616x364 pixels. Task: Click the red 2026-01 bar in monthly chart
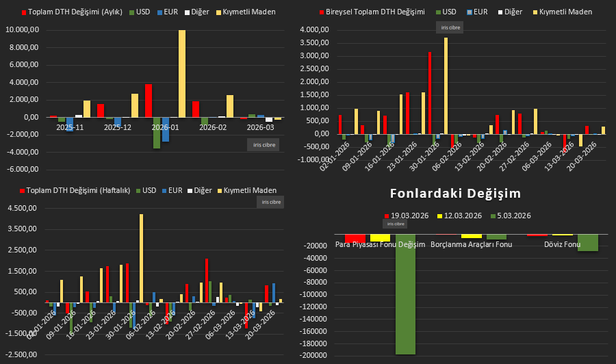(x=149, y=101)
